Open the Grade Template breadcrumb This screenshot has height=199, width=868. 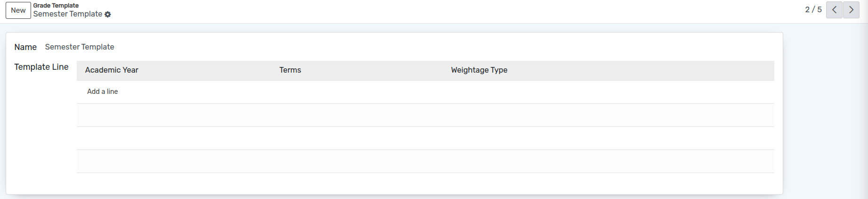56,6
